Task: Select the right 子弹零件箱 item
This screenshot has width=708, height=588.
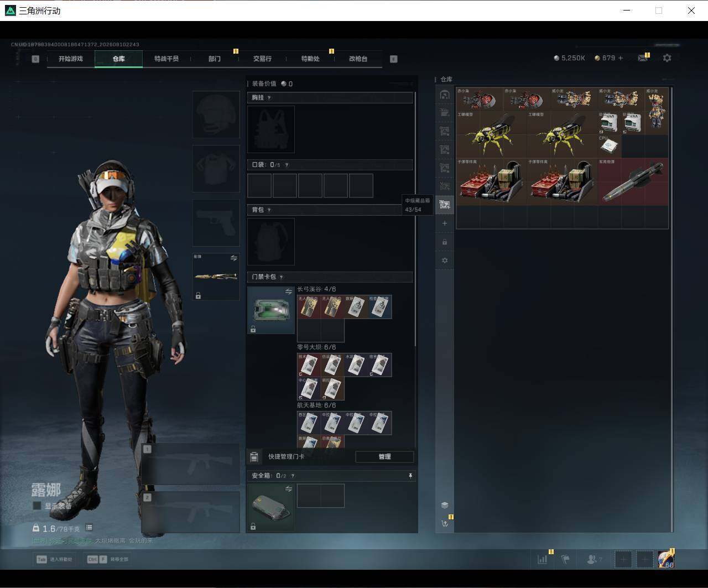Action: point(562,182)
